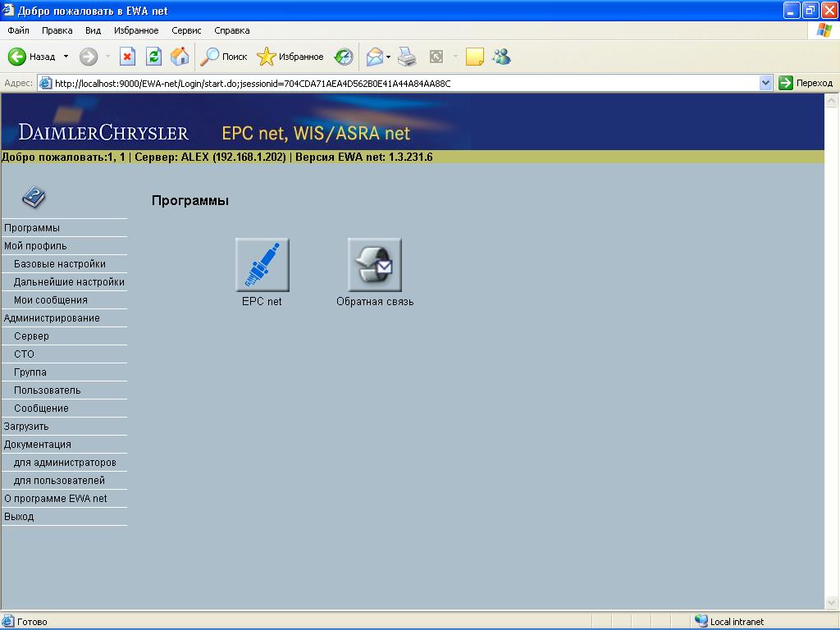Viewport: 840px width, 630px height.
Task: Open Дальнейшие настройки link
Action: click(x=69, y=282)
